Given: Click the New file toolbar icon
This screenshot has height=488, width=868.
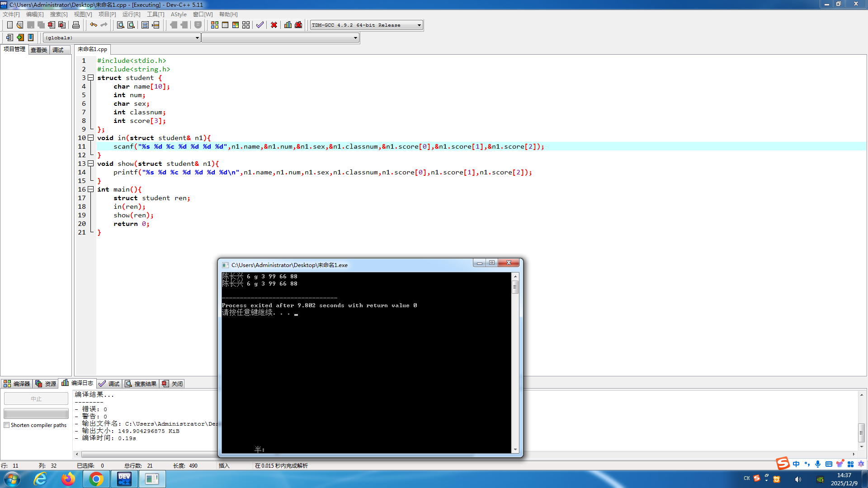Looking at the screenshot, I should coord(9,25).
